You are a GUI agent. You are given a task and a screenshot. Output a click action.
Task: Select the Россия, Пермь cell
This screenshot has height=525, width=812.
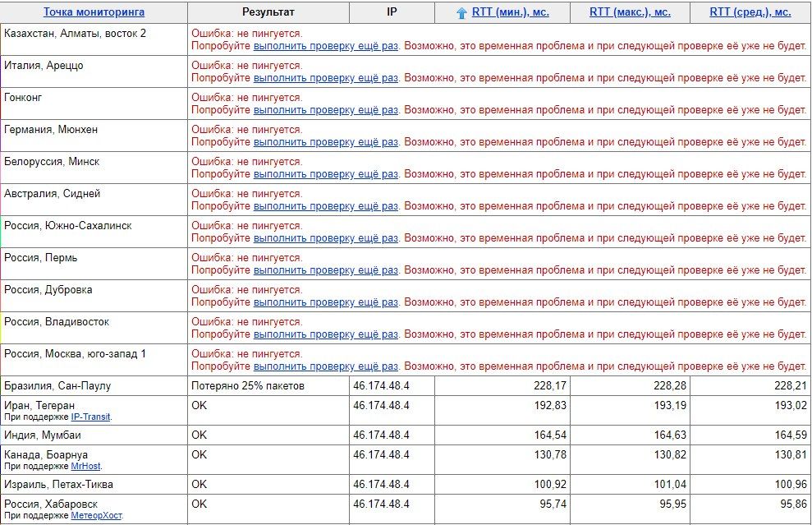[x=94, y=264]
